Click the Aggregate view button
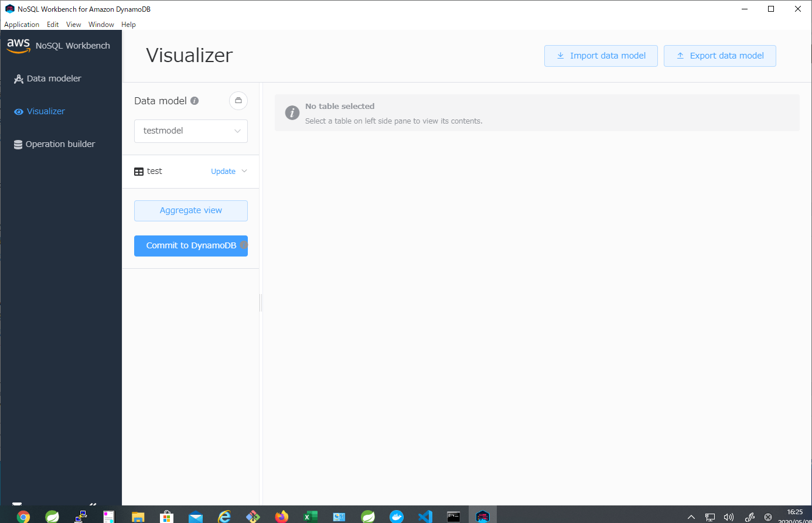Viewport: 812px width, 523px height. pyautogui.click(x=190, y=210)
